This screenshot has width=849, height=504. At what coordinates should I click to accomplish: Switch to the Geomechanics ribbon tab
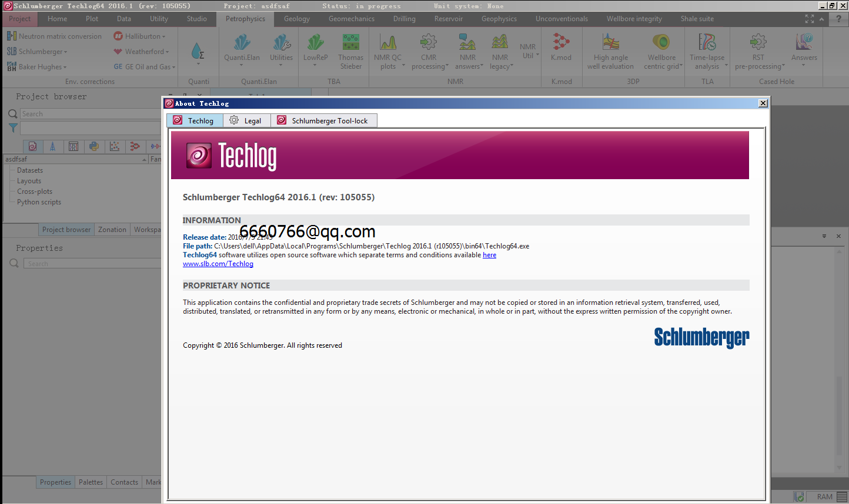tap(352, 19)
